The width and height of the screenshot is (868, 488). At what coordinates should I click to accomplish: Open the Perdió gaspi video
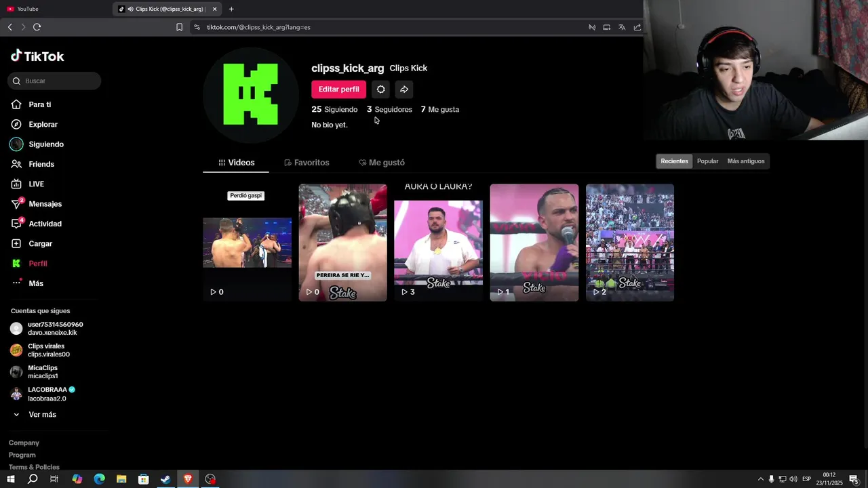(x=247, y=243)
